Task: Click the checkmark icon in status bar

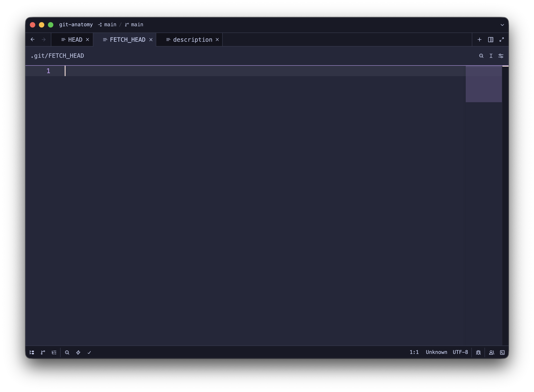Action: 89,352
